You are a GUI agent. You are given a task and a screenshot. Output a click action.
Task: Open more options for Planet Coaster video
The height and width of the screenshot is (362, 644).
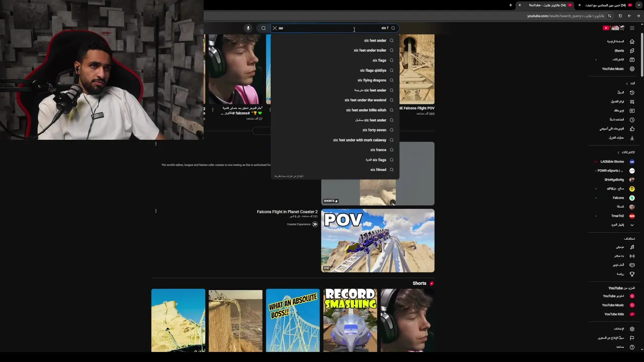point(156,211)
